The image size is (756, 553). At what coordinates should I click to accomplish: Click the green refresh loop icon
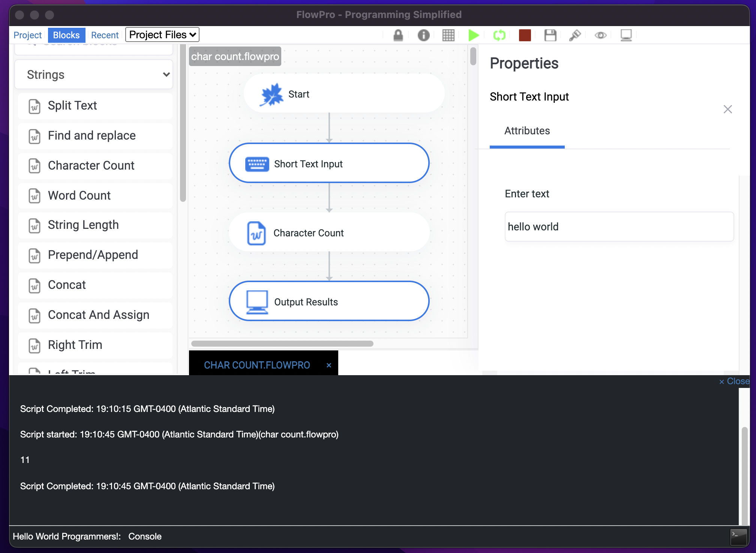click(x=499, y=35)
